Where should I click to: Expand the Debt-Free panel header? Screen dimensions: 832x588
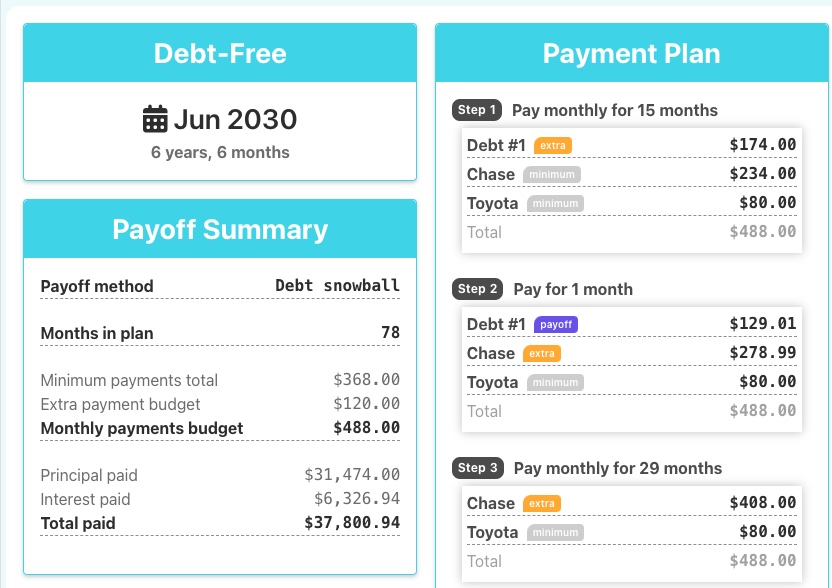[x=220, y=52]
